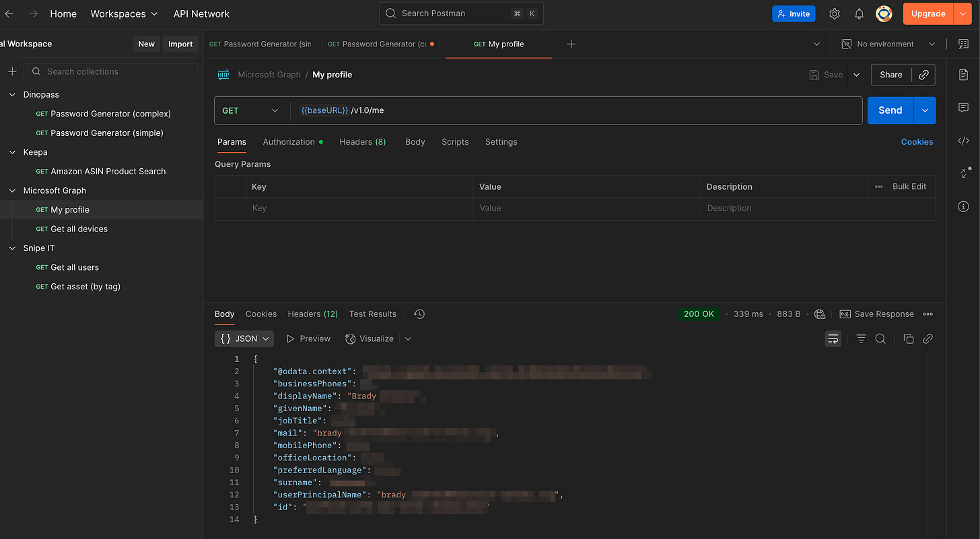980x539 pixels.
Task: Click the Share button
Action: pyautogui.click(x=891, y=75)
